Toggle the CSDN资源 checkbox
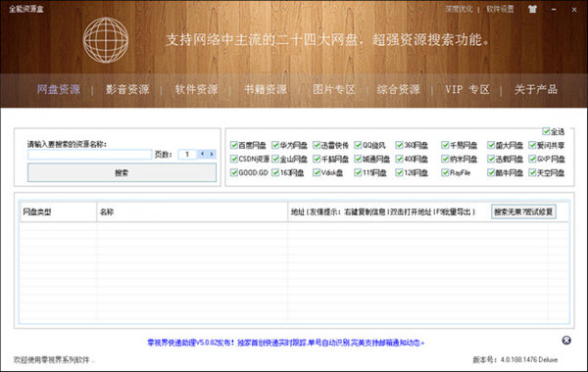This screenshot has height=372, width=588. [234, 159]
